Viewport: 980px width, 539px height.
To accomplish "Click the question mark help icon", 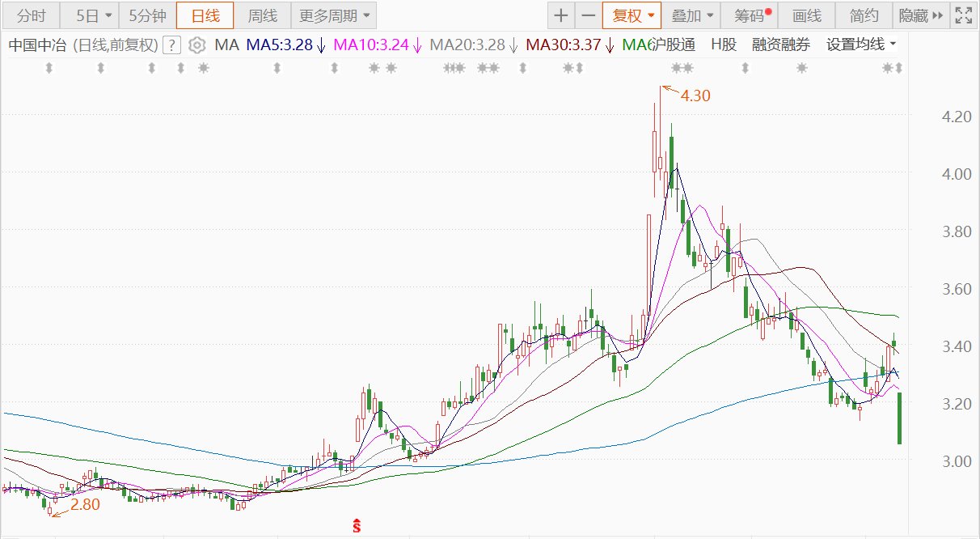I will click(x=171, y=45).
